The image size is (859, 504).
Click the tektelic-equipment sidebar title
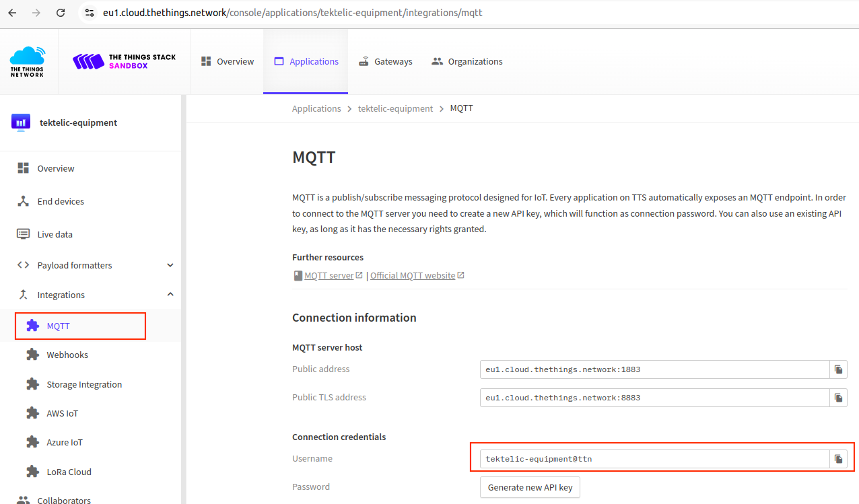(x=78, y=122)
